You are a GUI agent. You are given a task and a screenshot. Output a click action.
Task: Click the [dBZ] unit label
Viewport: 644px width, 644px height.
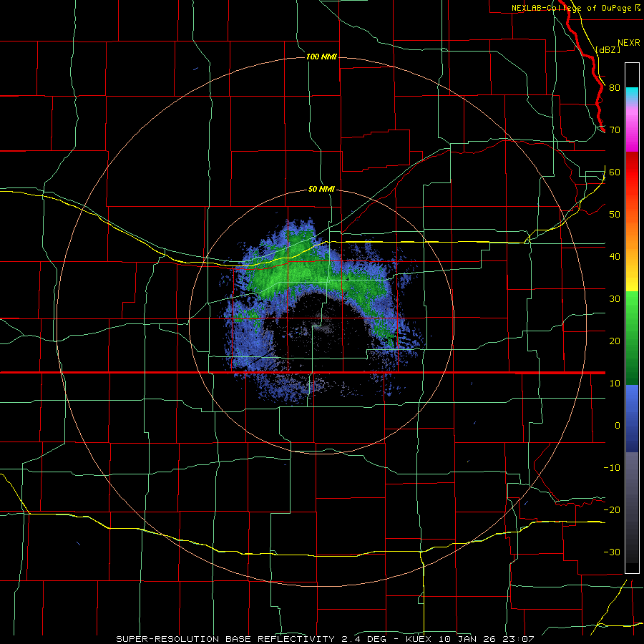pyautogui.click(x=608, y=49)
